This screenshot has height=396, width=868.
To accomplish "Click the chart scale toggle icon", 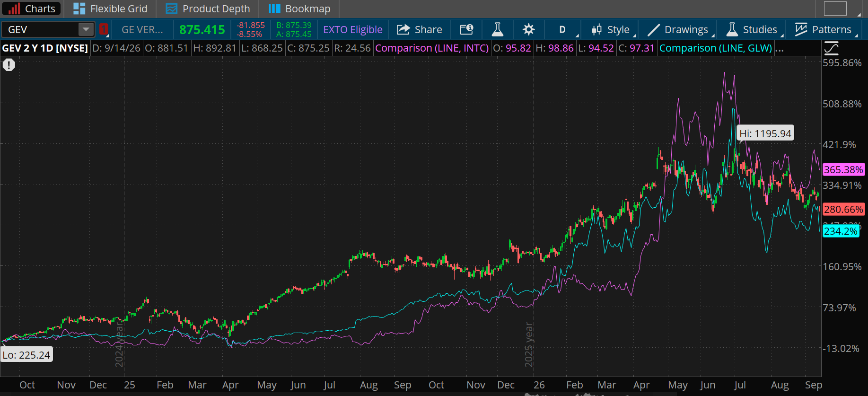I will point(831,48).
